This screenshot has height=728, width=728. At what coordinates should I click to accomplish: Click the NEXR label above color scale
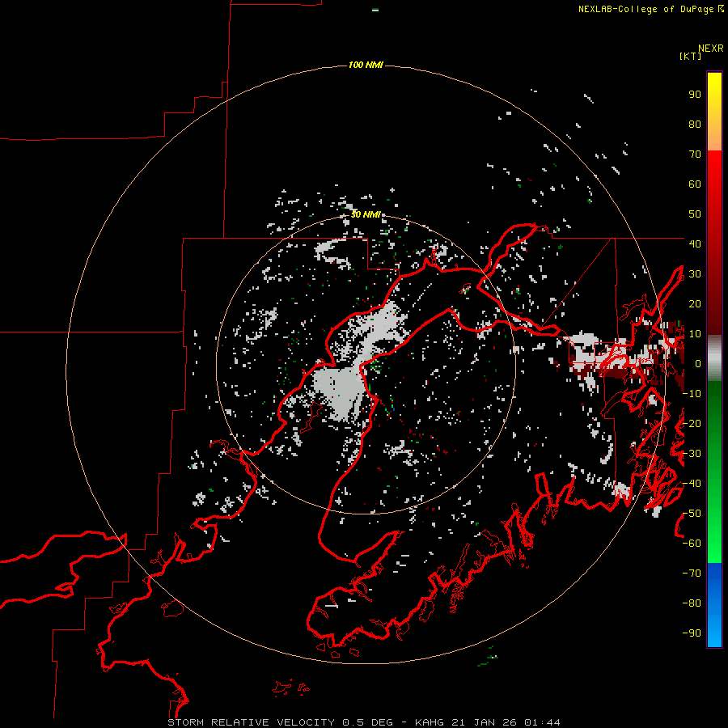[710, 49]
